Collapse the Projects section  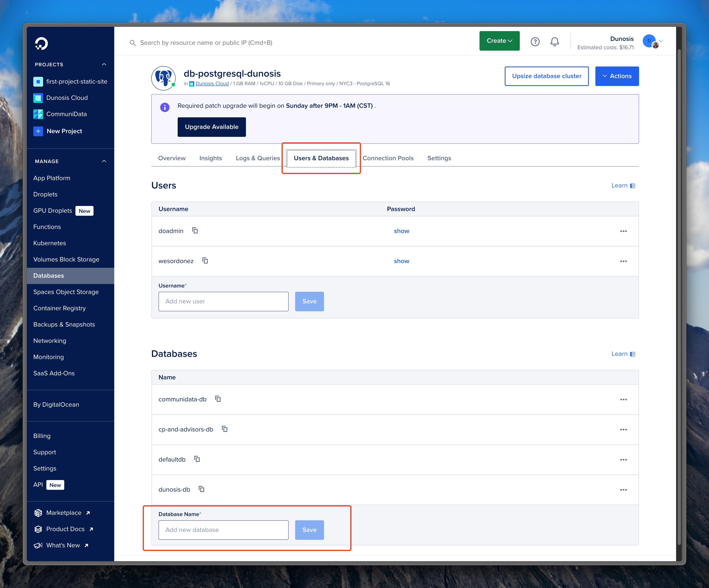pyautogui.click(x=104, y=64)
